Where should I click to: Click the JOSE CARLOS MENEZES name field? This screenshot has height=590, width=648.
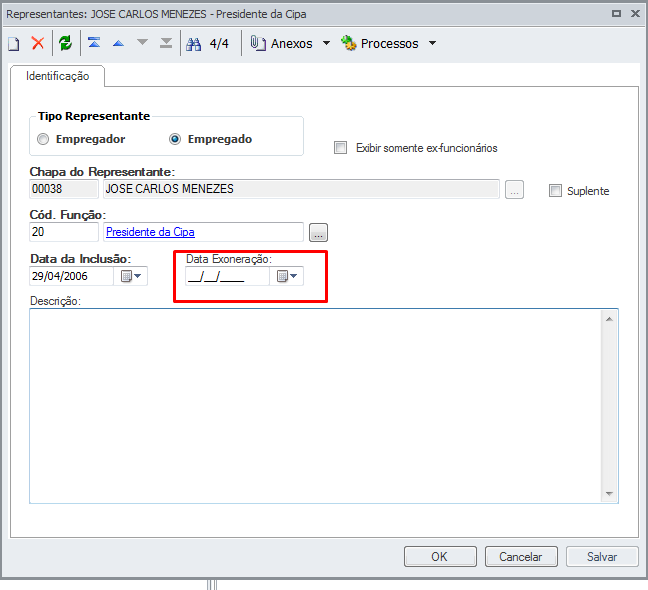pyautogui.click(x=301, y=189)
